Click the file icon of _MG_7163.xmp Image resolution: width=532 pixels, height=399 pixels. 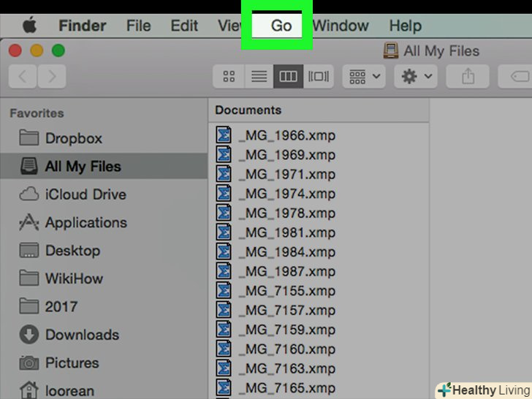point(224,368)
